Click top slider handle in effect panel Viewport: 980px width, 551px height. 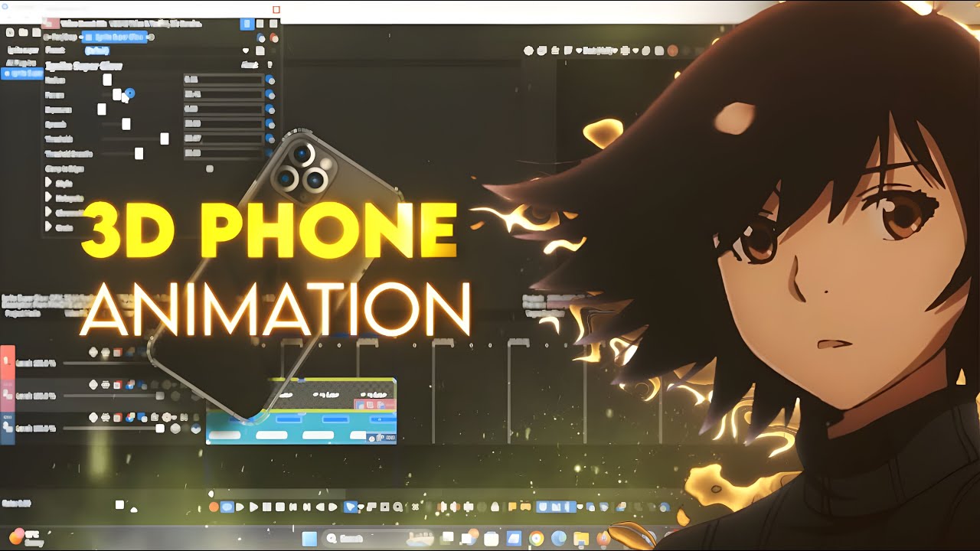coord(107,80)
